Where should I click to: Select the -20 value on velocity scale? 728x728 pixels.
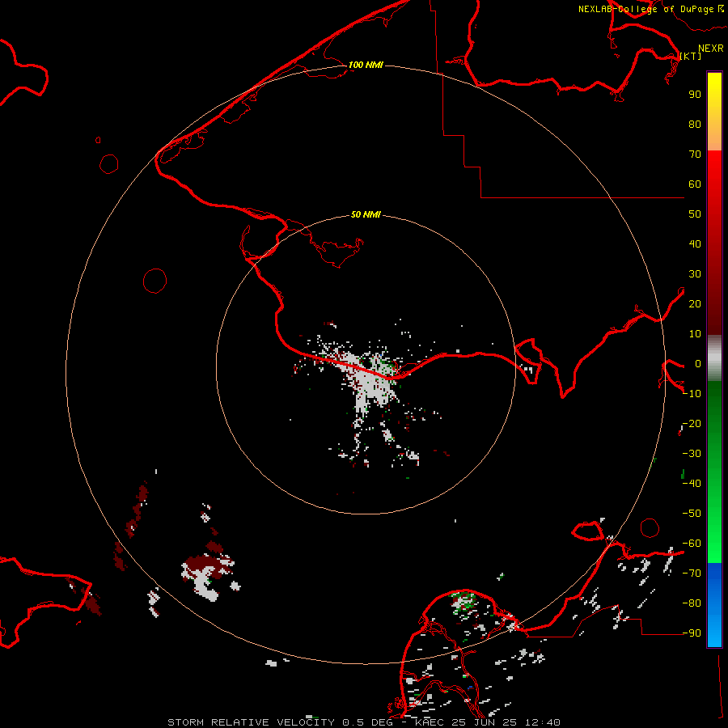coord(692,424)
